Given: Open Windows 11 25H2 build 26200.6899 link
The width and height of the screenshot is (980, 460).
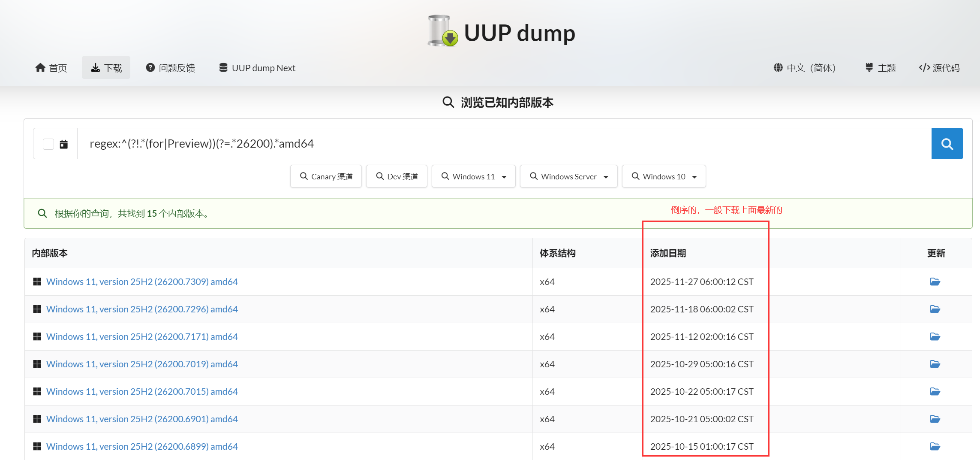Looking at the screenshot, I should 142,447.
